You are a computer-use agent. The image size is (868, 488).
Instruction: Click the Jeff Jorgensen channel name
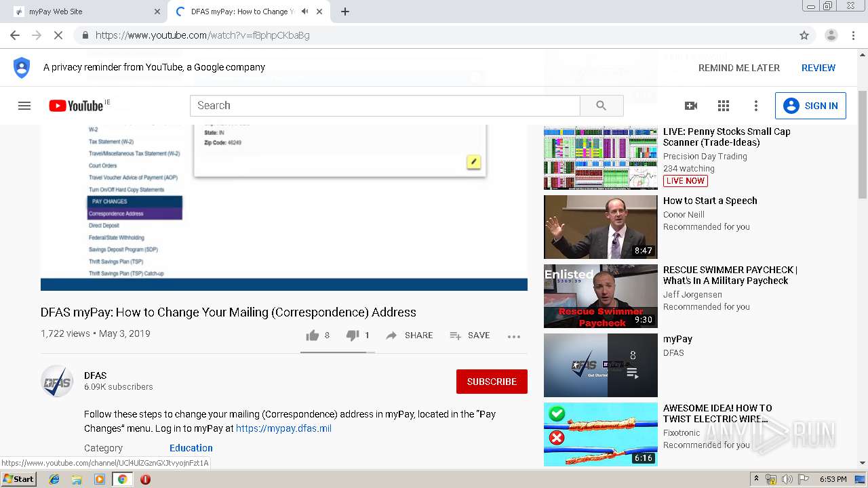coord(692,295)
